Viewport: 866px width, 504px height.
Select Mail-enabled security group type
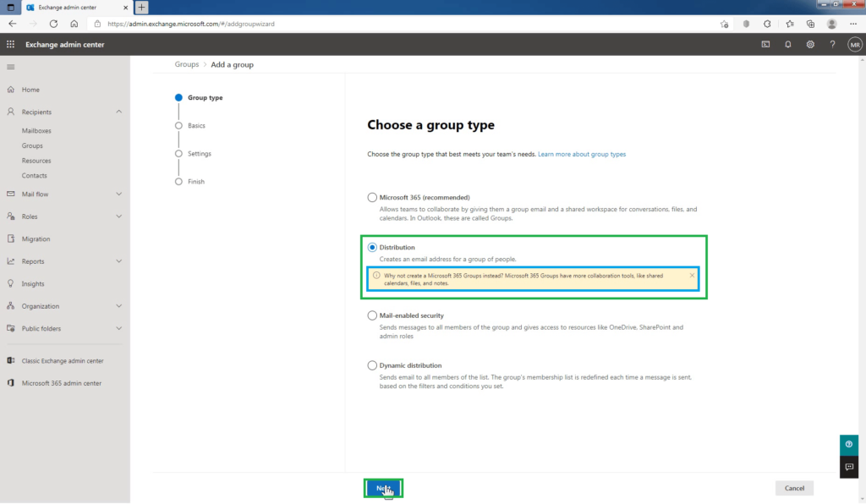[x=372, y=315]
